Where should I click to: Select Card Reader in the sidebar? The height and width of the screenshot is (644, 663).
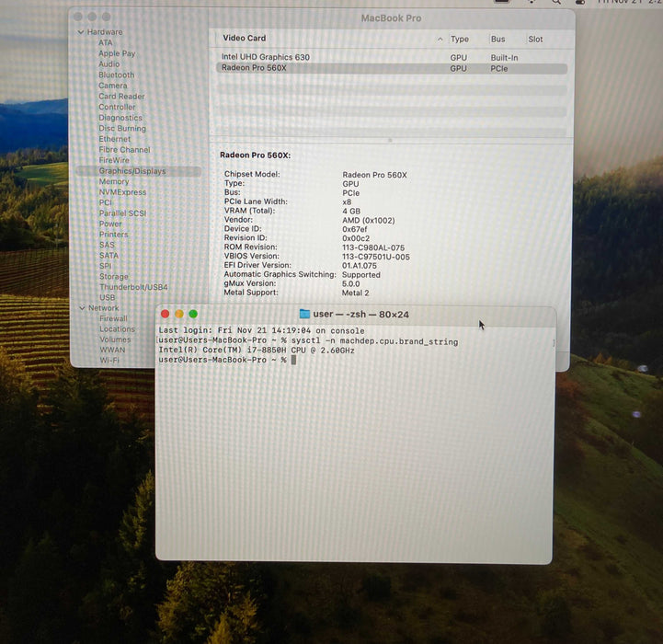click(x=121, y=96)
